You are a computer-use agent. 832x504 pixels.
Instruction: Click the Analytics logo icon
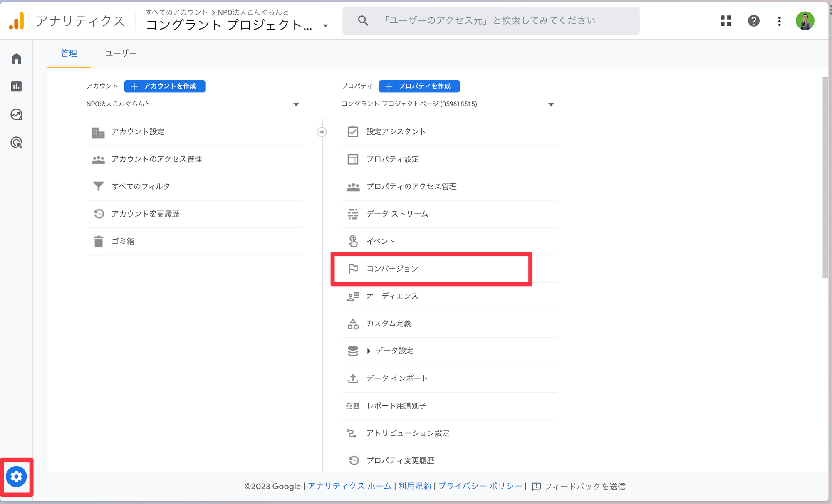point(17,21)
